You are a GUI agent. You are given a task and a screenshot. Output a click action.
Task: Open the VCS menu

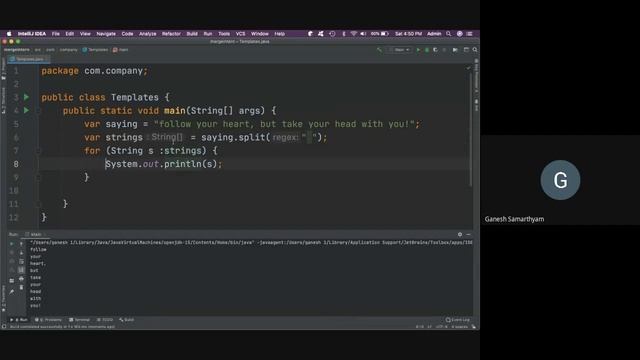coord(241,34)
